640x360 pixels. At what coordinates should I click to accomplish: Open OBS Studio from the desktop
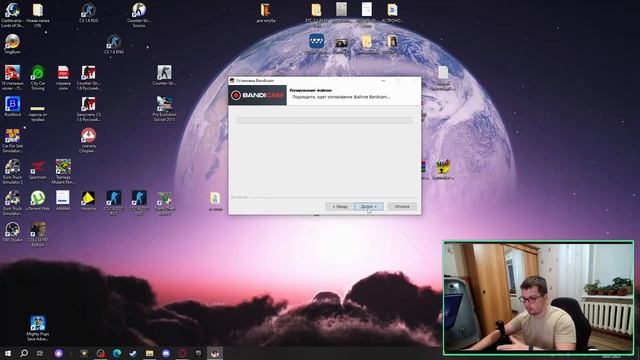(12, 232)
